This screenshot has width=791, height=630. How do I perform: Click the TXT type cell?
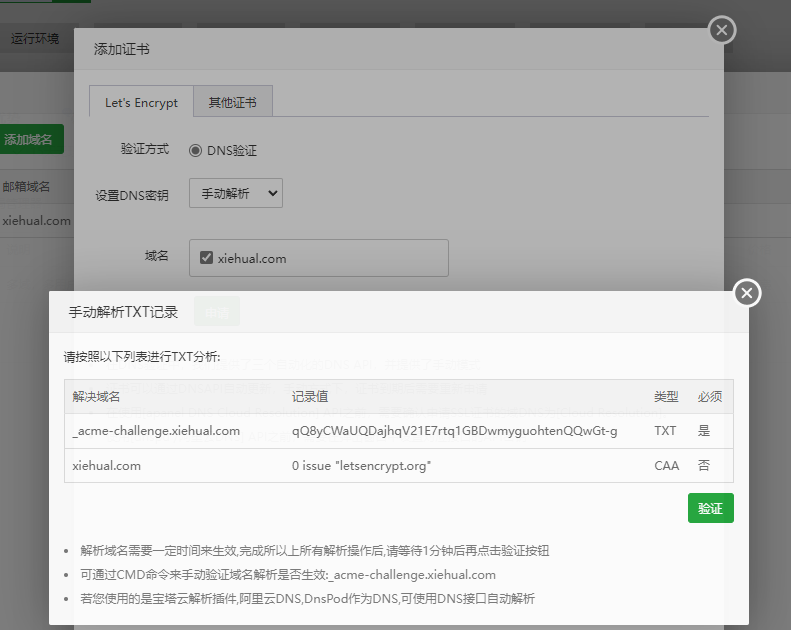[x=665, y=431]
